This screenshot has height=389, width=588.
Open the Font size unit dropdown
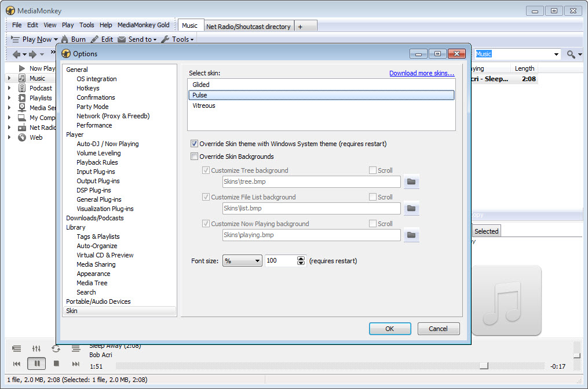click(x=242, y=261)
